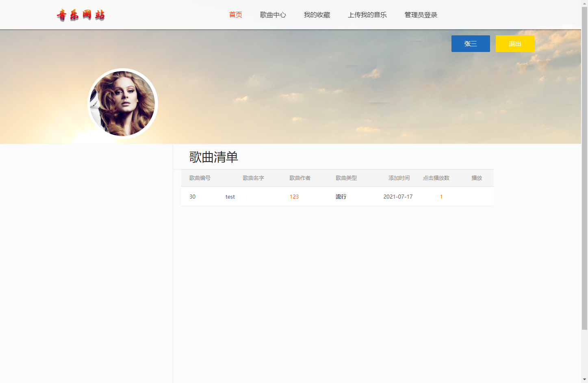
Task: Open the 歌曲中心 navigation item
Action: 273,15
